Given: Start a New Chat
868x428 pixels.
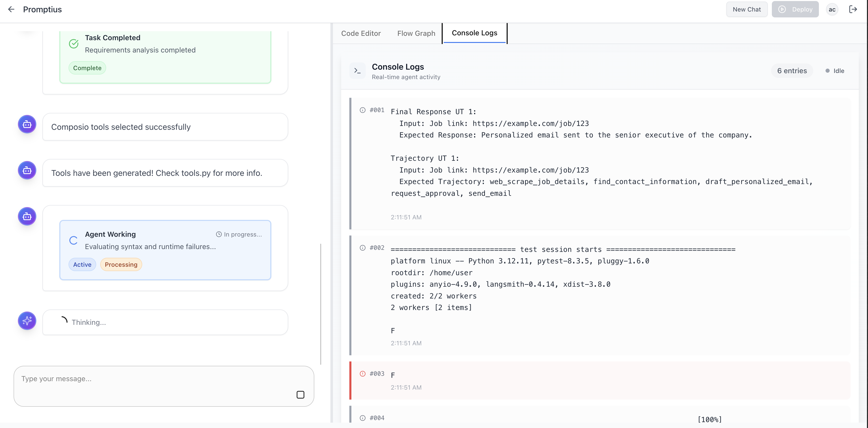Looking at the screenshot, I should click(746, 9).
